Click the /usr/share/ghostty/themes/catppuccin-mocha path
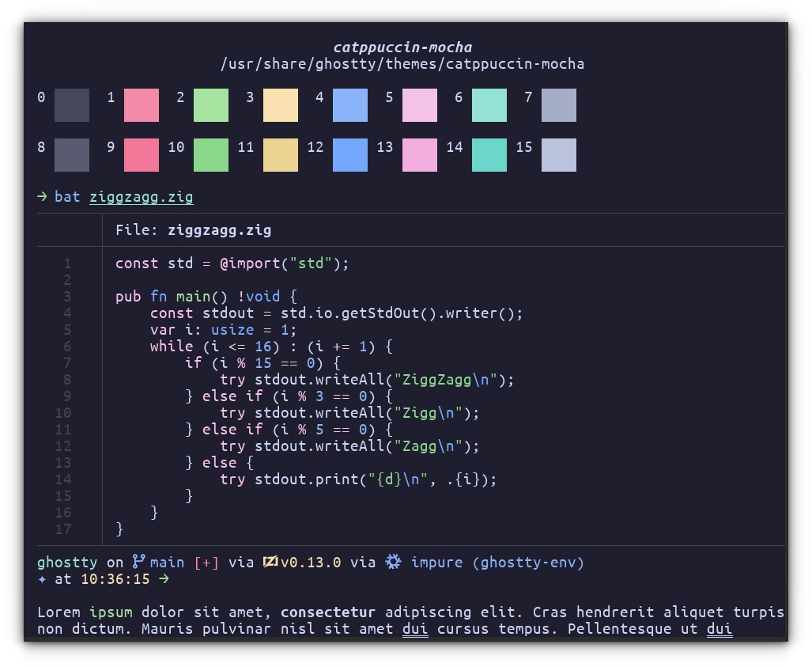Viewport: 812px width, 667px height. pos(402,64)
